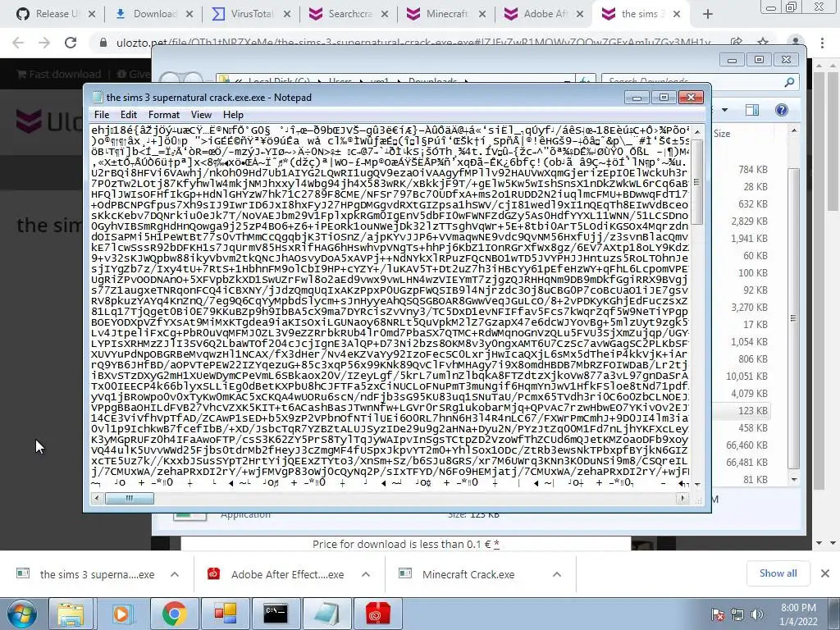Close the VirusTotal tab
The height and width of the screenshot is (630, 840).
click(287, 15)
